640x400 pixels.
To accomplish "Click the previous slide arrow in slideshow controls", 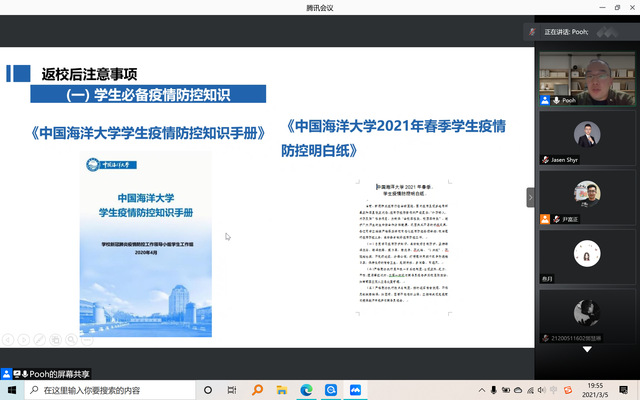I will click(x=6, y=338).
